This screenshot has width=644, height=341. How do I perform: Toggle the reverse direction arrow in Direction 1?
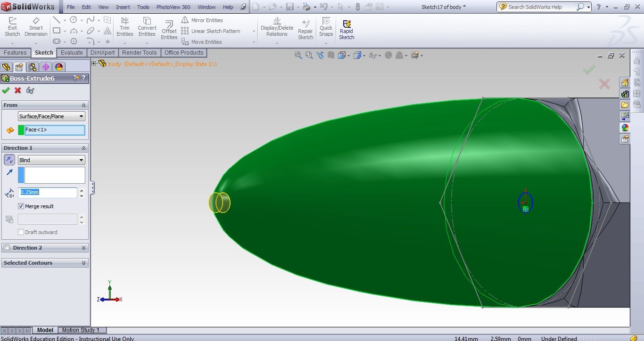click(9, 160)
